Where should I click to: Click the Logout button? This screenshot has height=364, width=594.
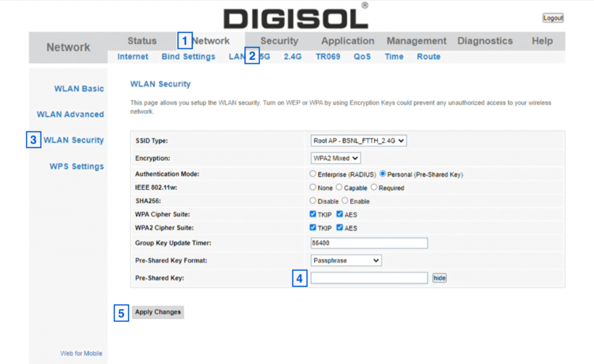point(553,17)
